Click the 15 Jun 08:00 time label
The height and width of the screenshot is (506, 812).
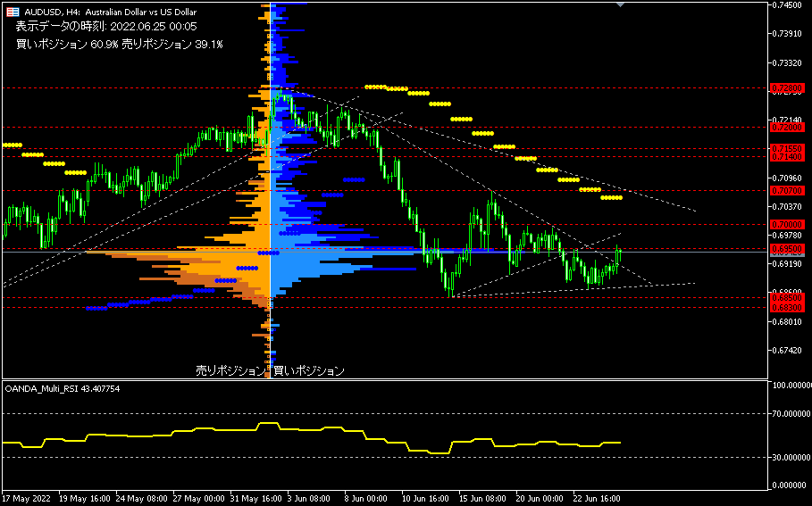click(x=482, y=499)
